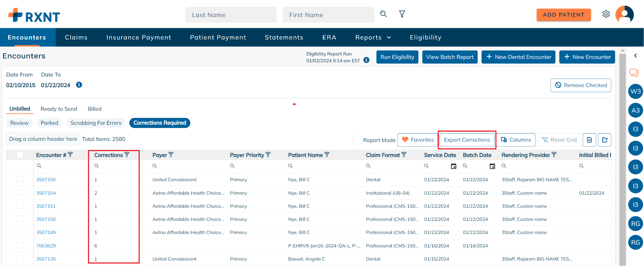644x266 pixels.
Task: Click the Service Date calendar icon
Action: 453,166
